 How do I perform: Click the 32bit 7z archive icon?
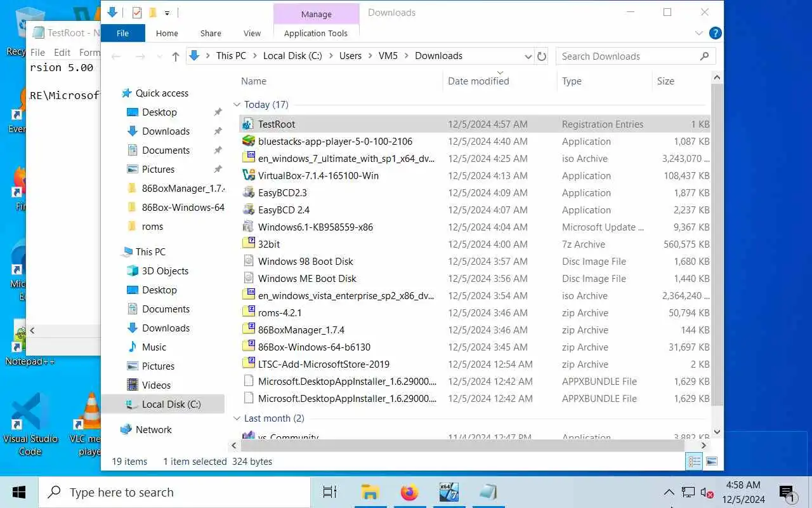(x=248, y=244)
